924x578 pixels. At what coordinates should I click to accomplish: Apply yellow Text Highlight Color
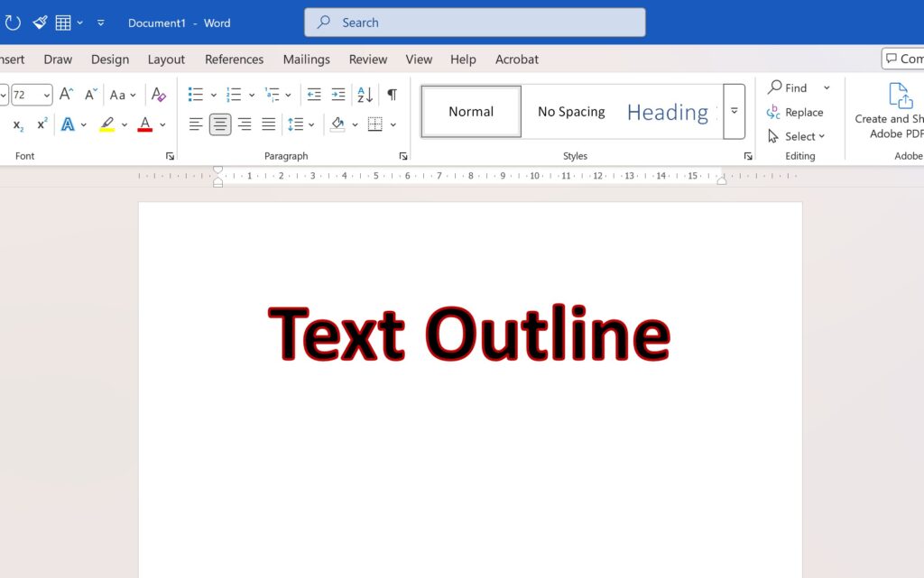(x=106, y=124)
